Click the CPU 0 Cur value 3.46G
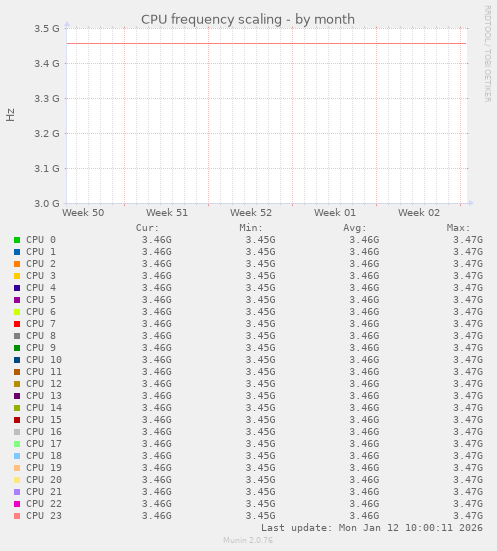 [x=157, y=240]
